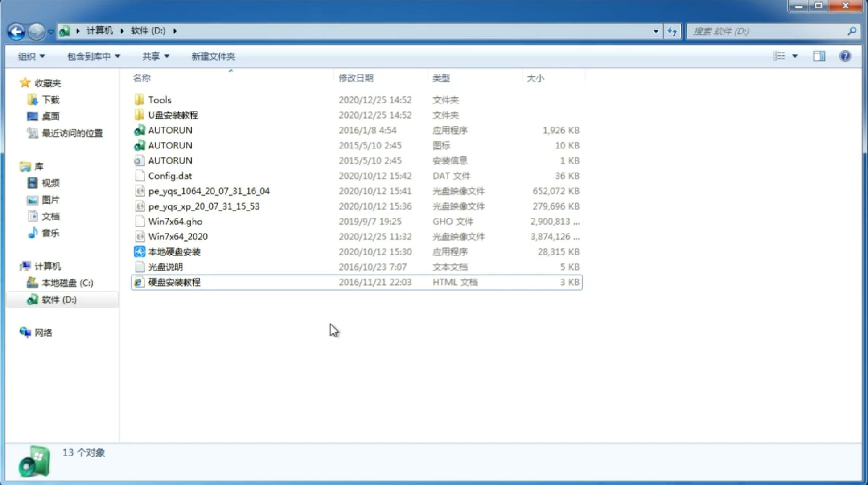Navigate to 本地磁盘 C drive
Image resolution: width=868 pixels, height=485 pixels.
(x=67, y=283)
